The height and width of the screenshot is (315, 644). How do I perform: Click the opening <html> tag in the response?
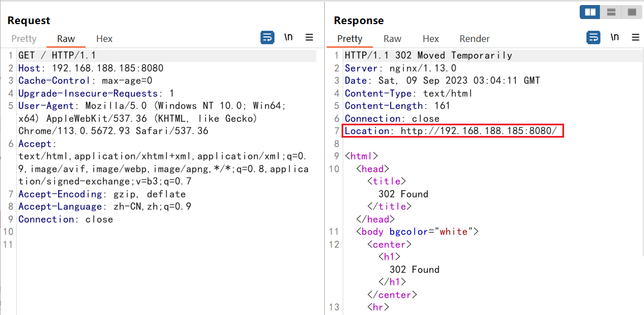[361, 156]
